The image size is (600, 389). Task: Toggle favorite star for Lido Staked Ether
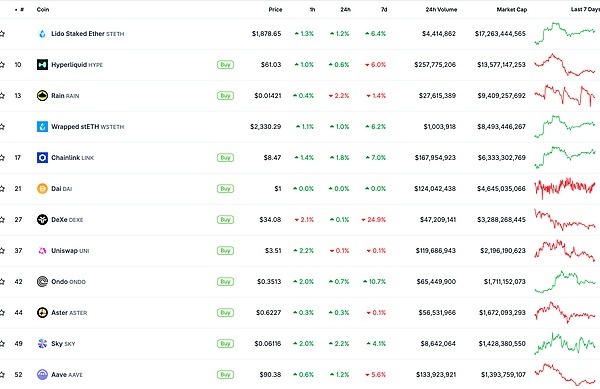click(x=2, y=34)
